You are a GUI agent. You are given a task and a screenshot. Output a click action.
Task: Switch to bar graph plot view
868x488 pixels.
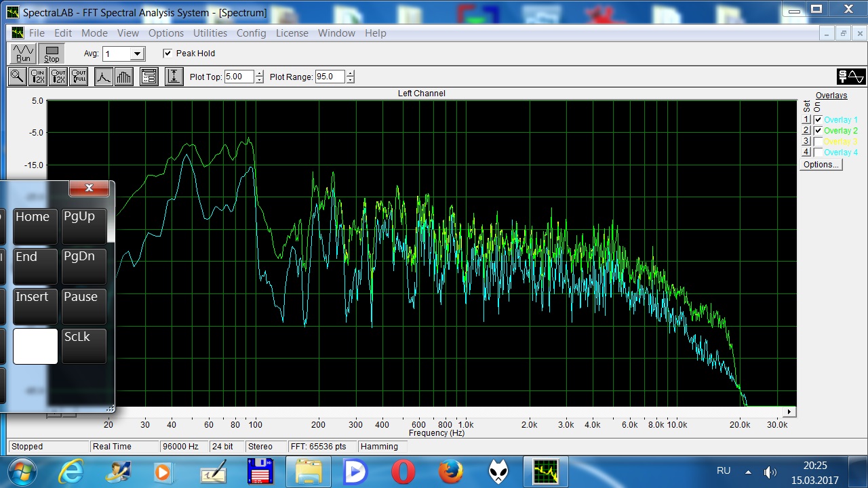(123, 77)
